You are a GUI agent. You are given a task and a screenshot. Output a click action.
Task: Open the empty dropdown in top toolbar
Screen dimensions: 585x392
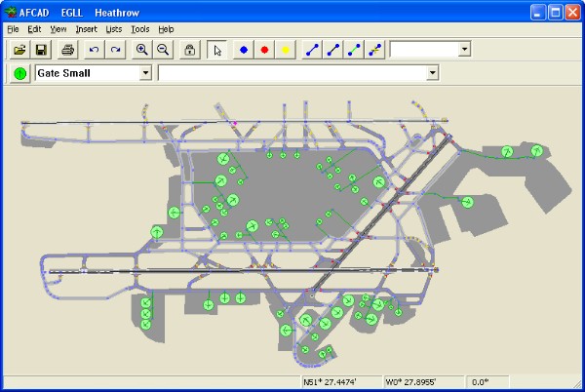pos(464,49)
